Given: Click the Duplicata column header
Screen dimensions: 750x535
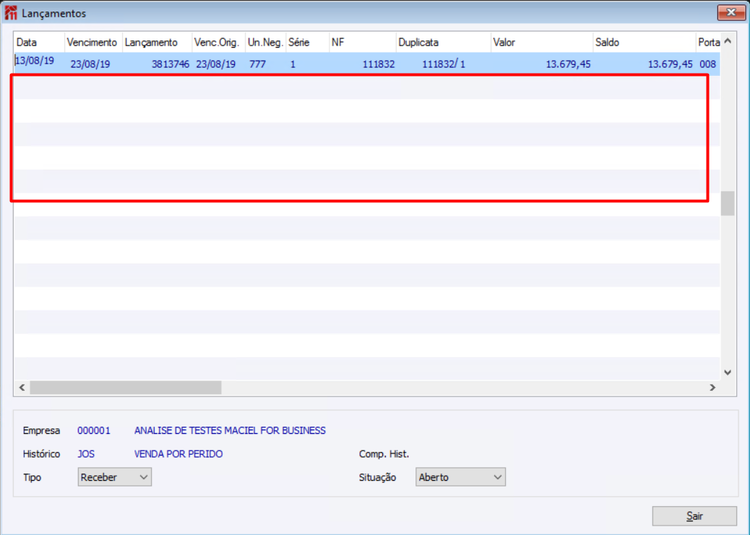Looking at the screenshot, I should click(x=443, y=43).
